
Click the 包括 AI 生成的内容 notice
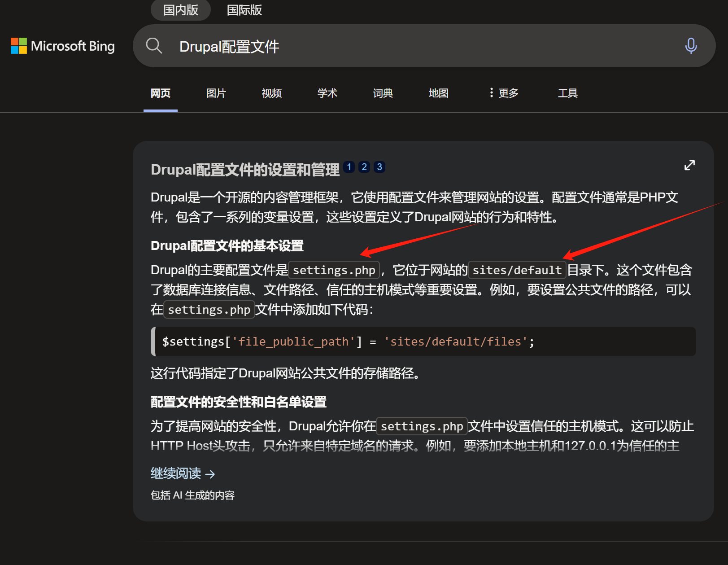[x=193, y=495]
